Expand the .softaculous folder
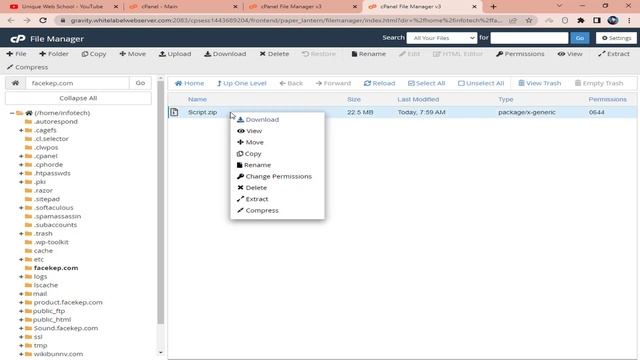Image resolution: width=640 pixels, height=360 pixels. pyautogui.click(x=21, y=208)
